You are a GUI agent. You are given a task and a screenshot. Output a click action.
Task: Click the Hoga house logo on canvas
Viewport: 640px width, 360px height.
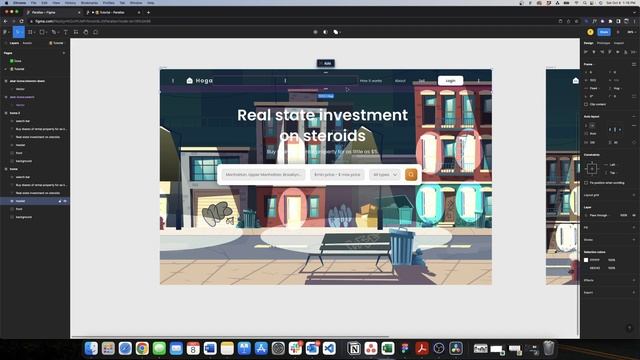tap(189, 80)
